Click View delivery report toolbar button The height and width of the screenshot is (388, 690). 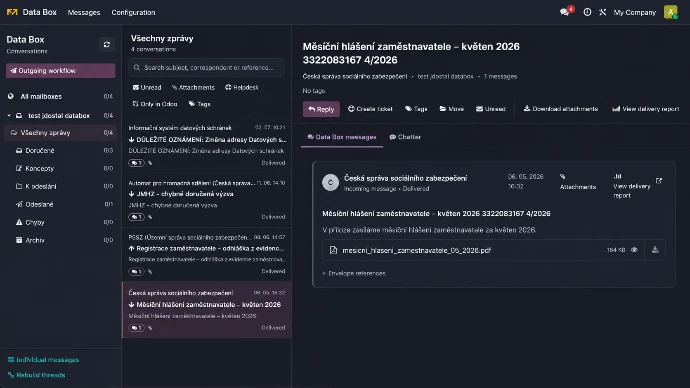click(x=646, y=109)
